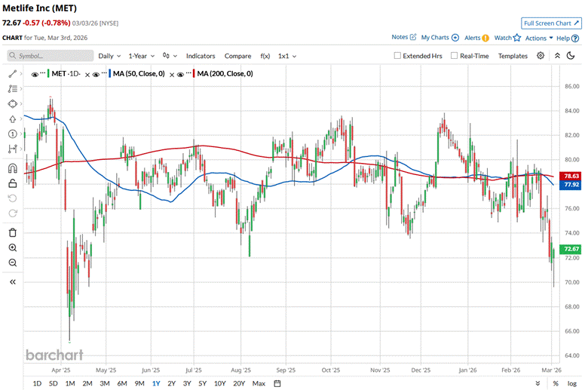Pick the numbered label tool
588x390 pixels.
[12, 134]
